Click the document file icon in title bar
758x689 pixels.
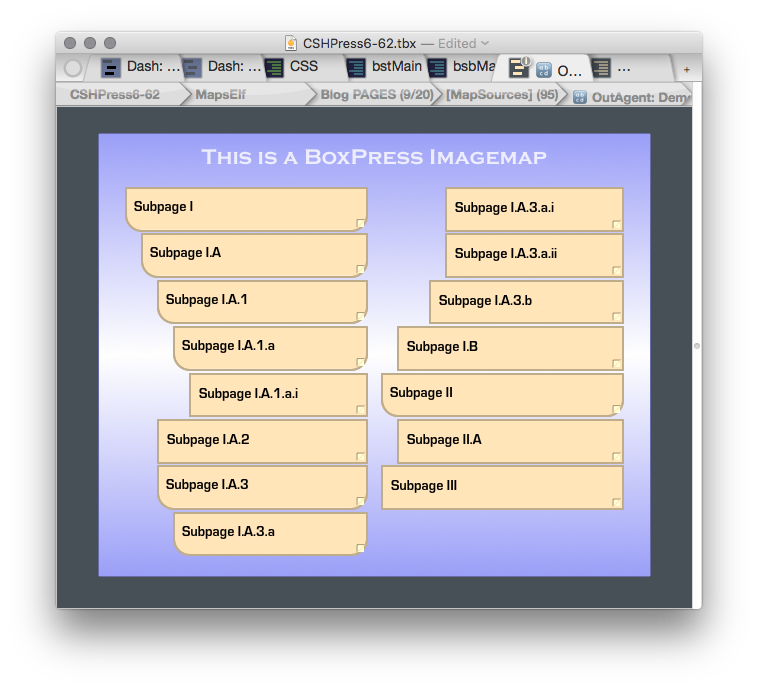tap(291, 43)
